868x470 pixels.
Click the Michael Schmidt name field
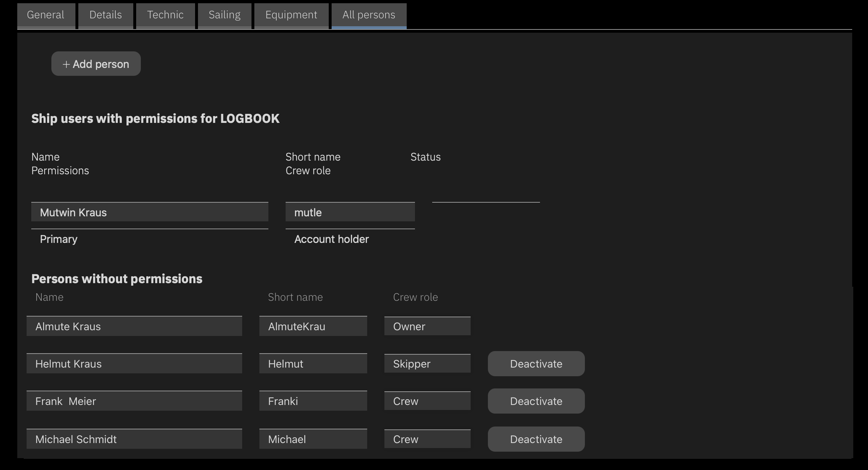tap(134, 439)
